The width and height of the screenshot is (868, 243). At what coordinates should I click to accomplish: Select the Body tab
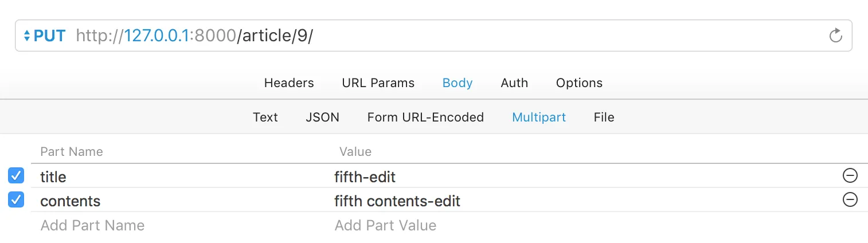(458, 83)
